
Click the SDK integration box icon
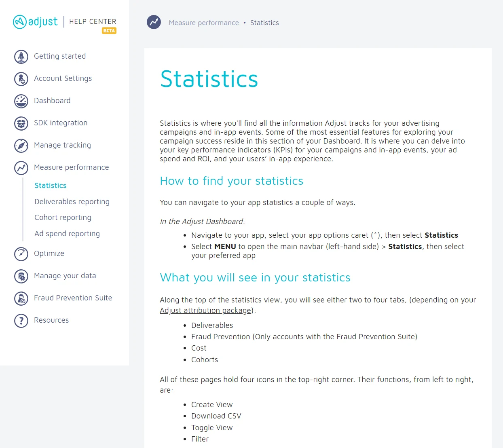coord(21,123)
